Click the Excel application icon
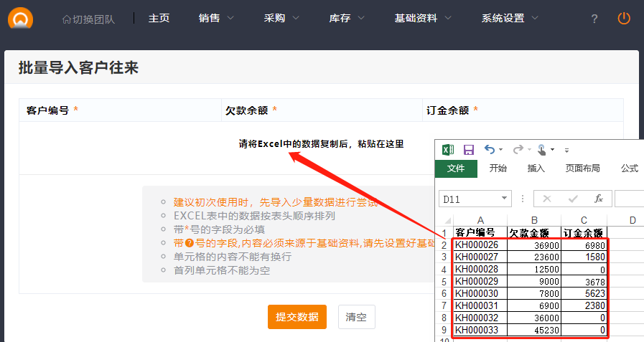Image resolution: width=644 pixels, height=342 pixels. 448,150
